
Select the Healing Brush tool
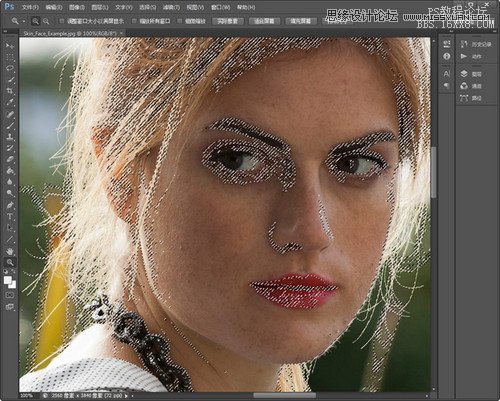point(10,114)
